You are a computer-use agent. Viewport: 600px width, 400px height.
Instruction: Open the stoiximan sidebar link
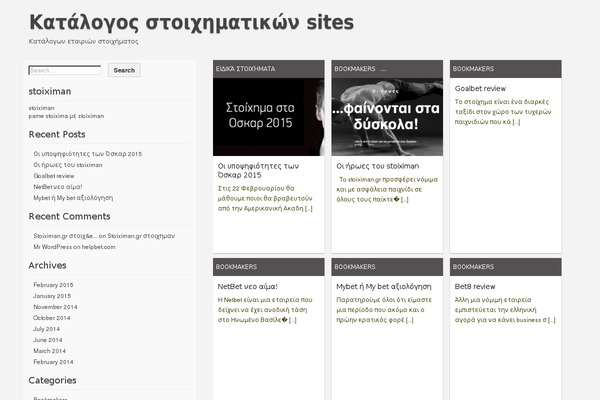tap(41, 108)
